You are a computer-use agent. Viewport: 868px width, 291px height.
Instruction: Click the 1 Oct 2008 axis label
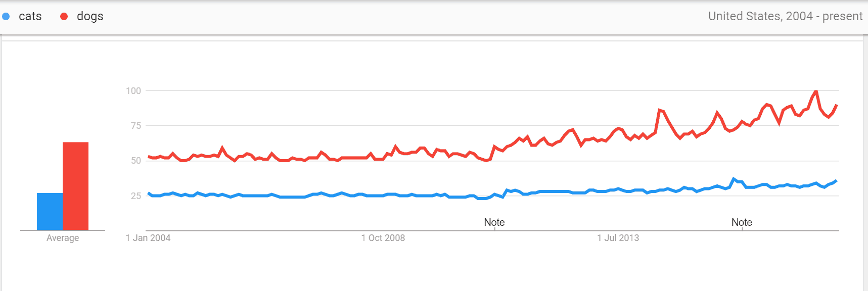383,238
